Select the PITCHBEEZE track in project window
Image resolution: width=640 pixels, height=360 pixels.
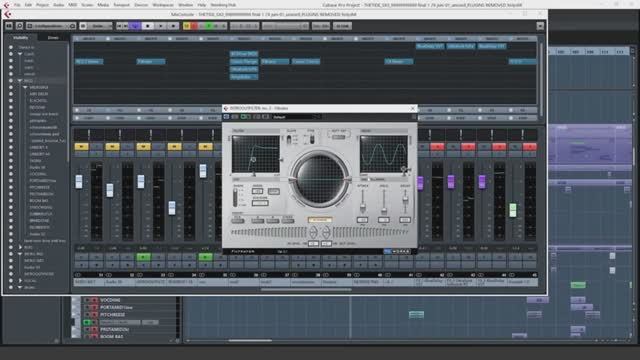(x=112, y=315)
